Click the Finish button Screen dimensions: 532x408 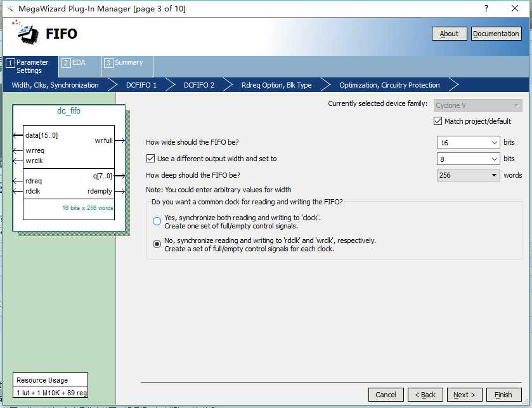503,395
